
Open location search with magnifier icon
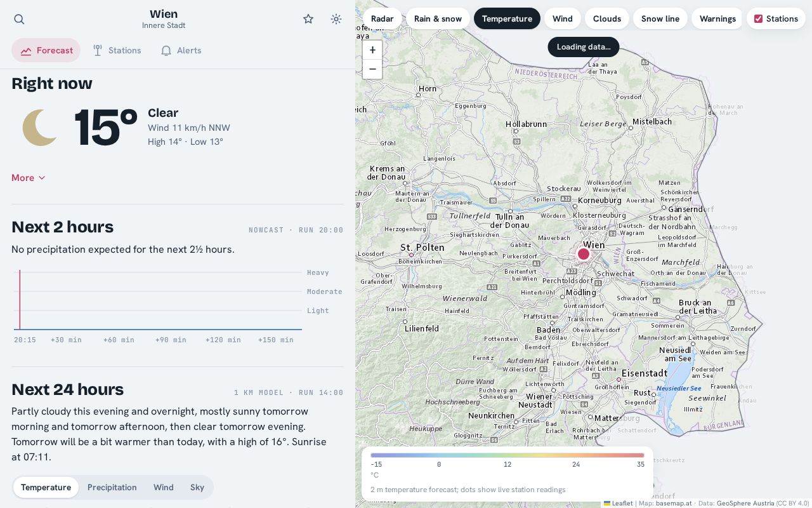click(19, 19)
